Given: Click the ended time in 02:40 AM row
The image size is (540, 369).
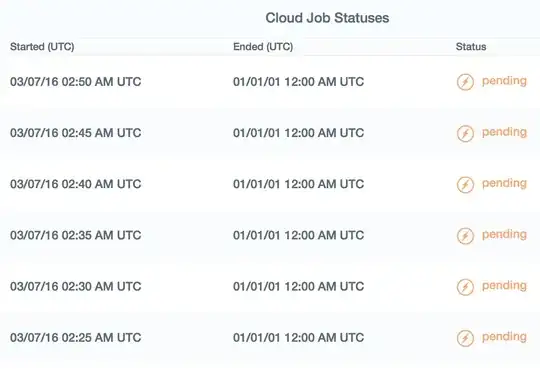Looking at the screenshot, I should click(298, 184).
